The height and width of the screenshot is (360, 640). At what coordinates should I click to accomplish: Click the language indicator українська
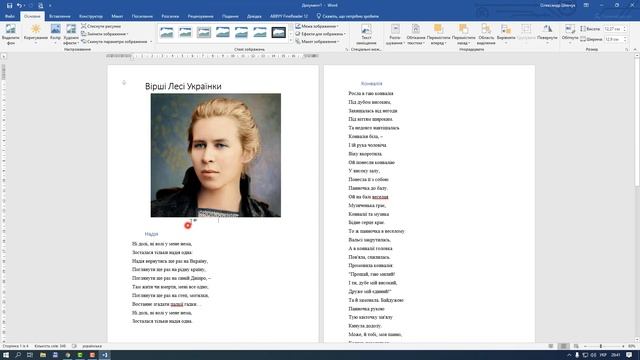(92, 346)
